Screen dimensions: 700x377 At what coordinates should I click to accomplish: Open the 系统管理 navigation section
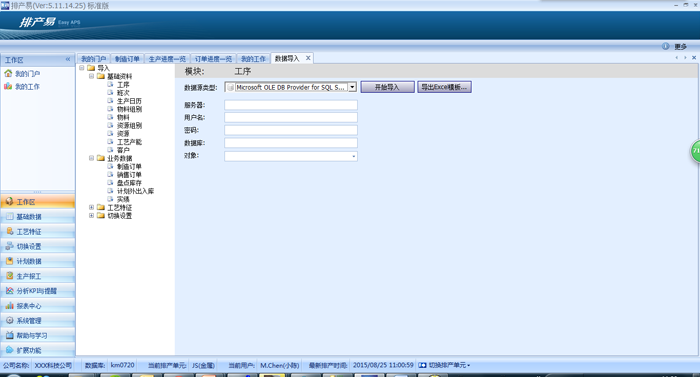(x=38, y=320)
